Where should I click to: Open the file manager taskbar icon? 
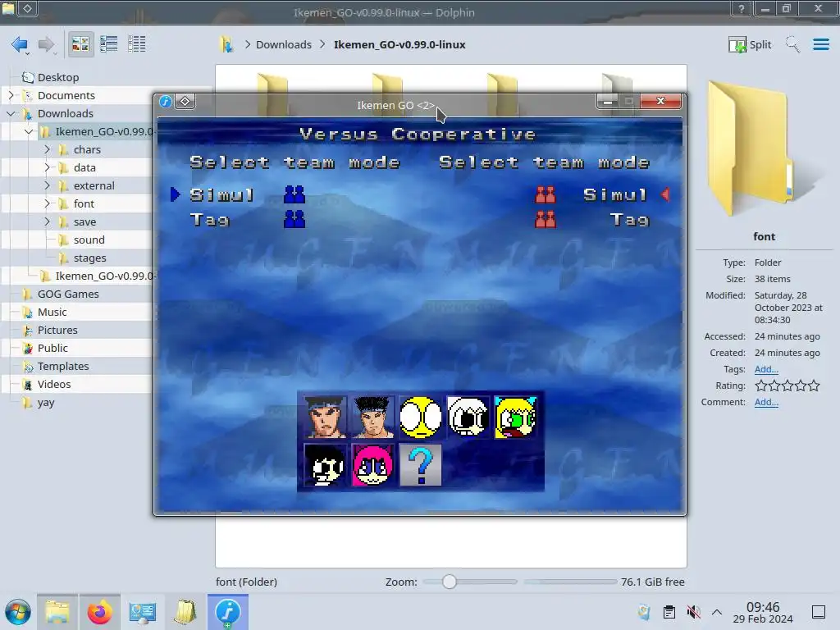pos(57,612)
